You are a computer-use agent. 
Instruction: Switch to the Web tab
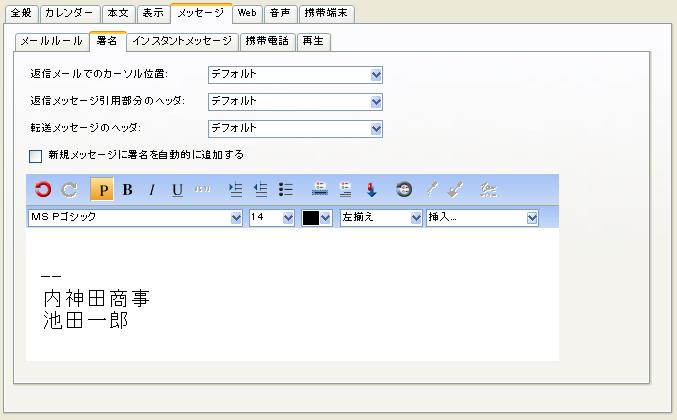[x=247, y=13]
